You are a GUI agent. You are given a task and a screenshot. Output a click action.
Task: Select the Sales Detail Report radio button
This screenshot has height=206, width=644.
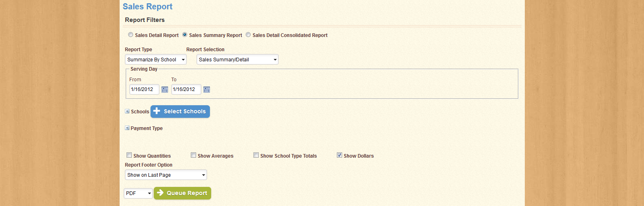[x=131, y=35]
